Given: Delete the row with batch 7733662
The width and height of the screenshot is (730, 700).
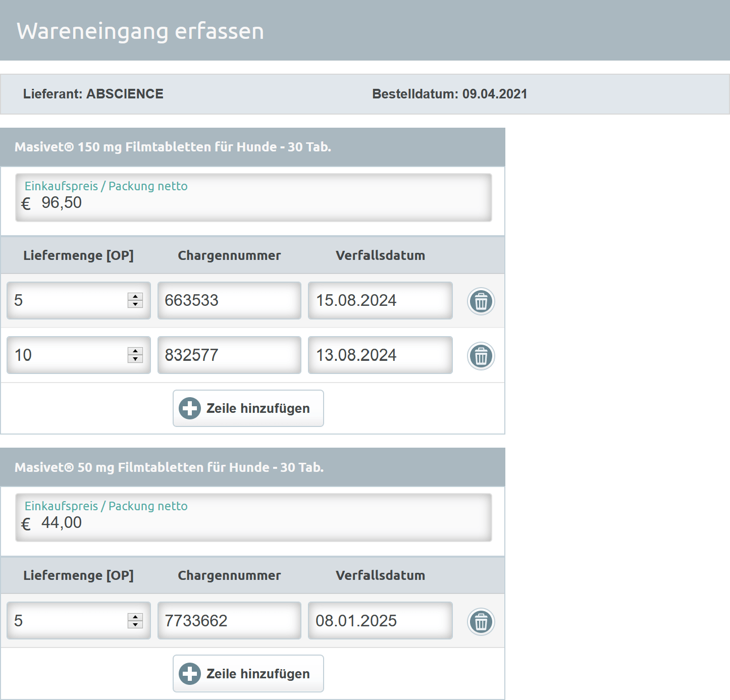Looking at the screenshot, I should [x=481, y=621].
